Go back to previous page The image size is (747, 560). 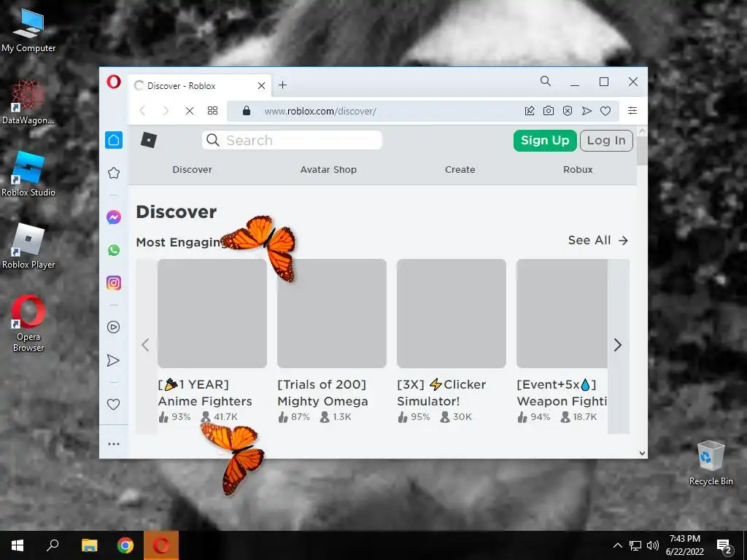142,111
